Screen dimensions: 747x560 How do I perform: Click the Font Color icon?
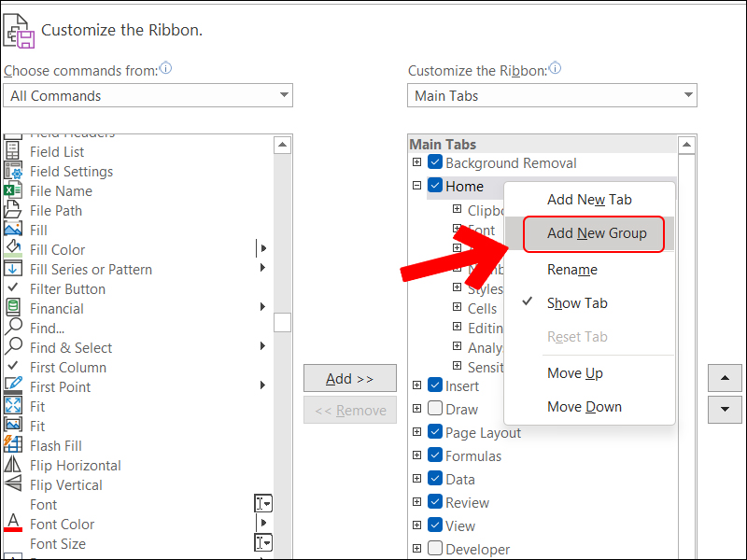click(13, 524)
